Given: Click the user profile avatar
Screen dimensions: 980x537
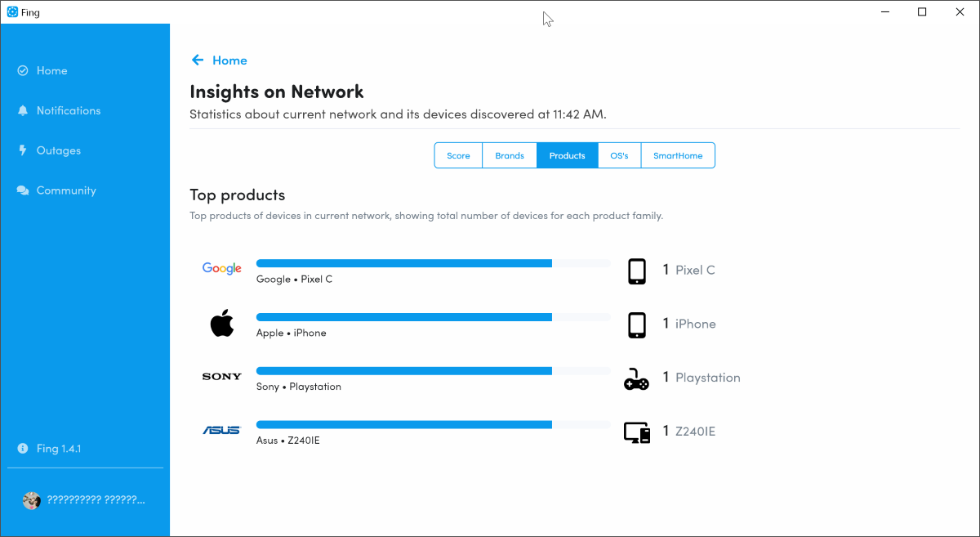Looking at the screenshot, I should pos(32,500).
